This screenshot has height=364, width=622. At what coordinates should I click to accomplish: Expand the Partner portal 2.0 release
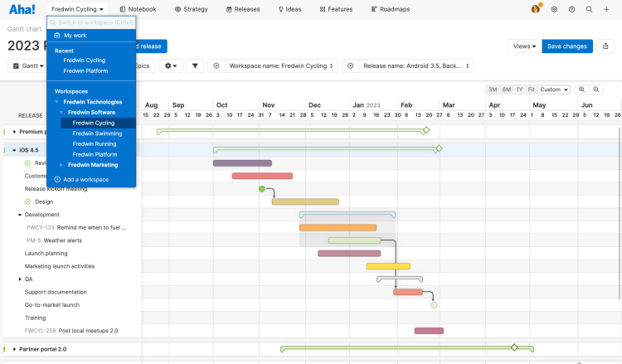coord(14,349)
